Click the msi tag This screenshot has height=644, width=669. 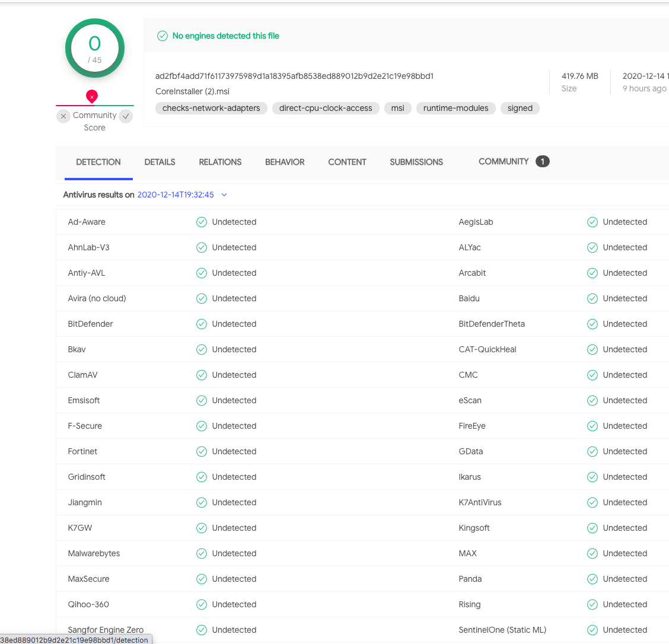(x=397, y=109)
